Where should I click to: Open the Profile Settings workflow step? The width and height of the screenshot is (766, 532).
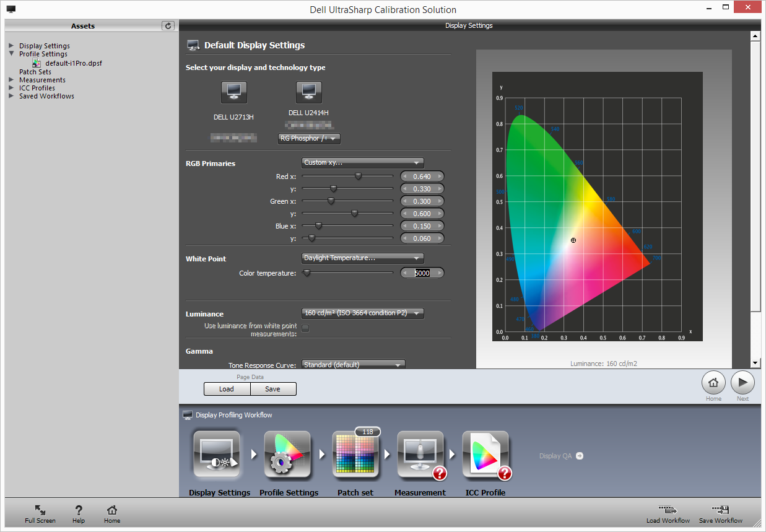pos(287,455)
